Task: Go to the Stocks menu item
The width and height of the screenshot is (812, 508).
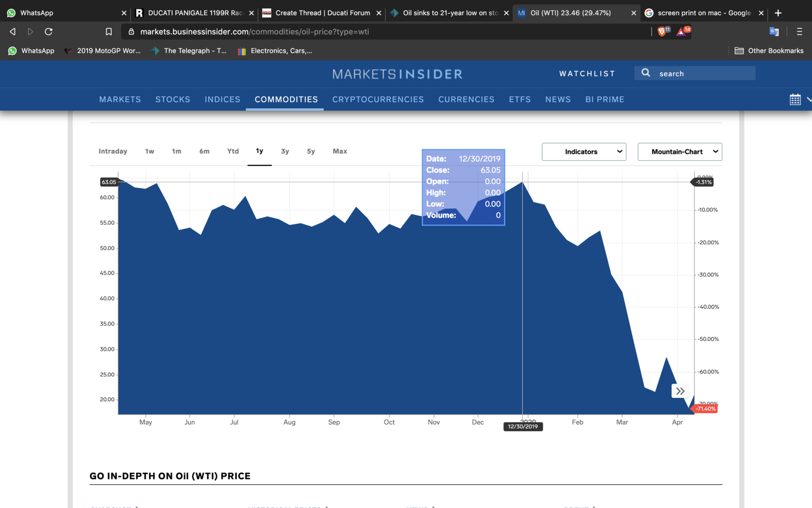Action: 173,100
